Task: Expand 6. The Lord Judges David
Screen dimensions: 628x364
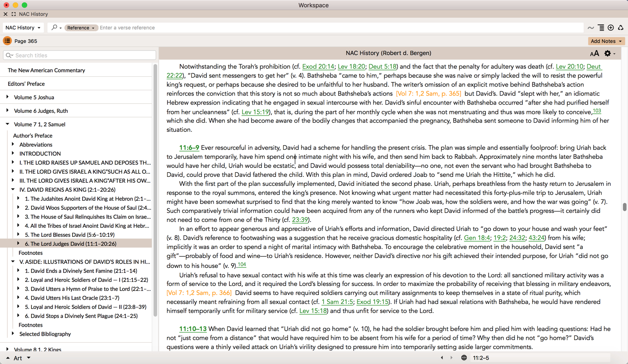Action: tap(18, 244)
